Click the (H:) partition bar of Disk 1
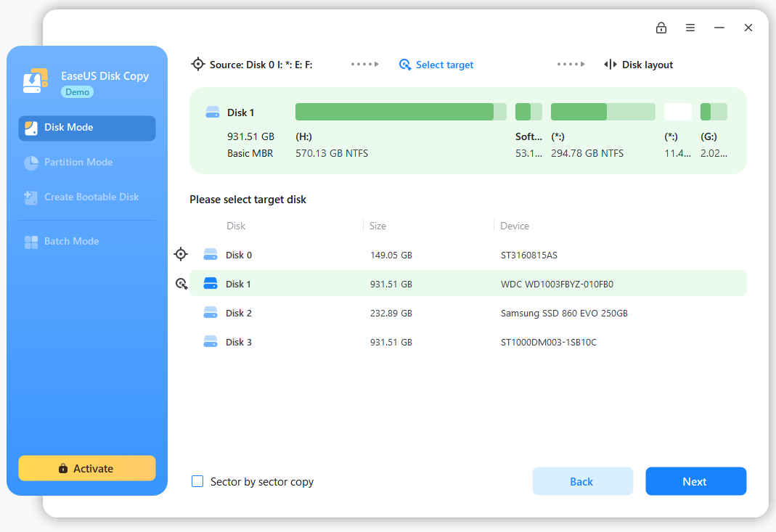The height and width of the screenshot is (532, 776). (398, 111)
